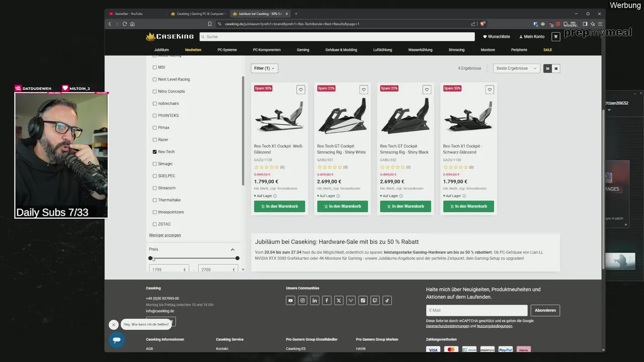Open the SALE navigation menu
The width and height of the screenshot is (644, 362).
pyautogui.click(x=547, y=50)
